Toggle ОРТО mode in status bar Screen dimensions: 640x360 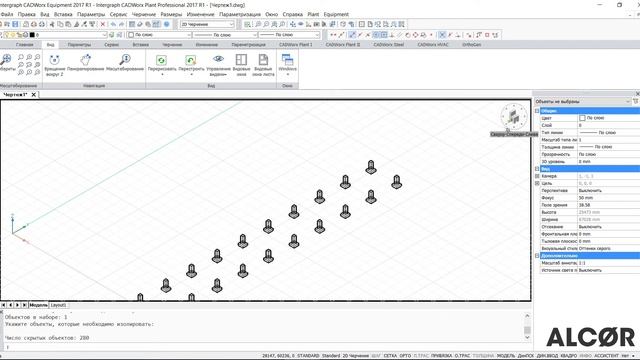(405, 356)
